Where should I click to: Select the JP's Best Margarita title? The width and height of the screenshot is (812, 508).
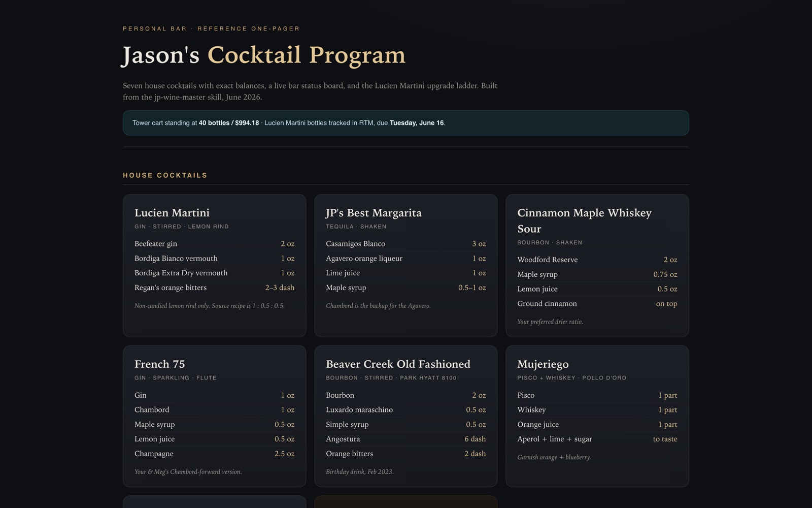pos(374,213)
